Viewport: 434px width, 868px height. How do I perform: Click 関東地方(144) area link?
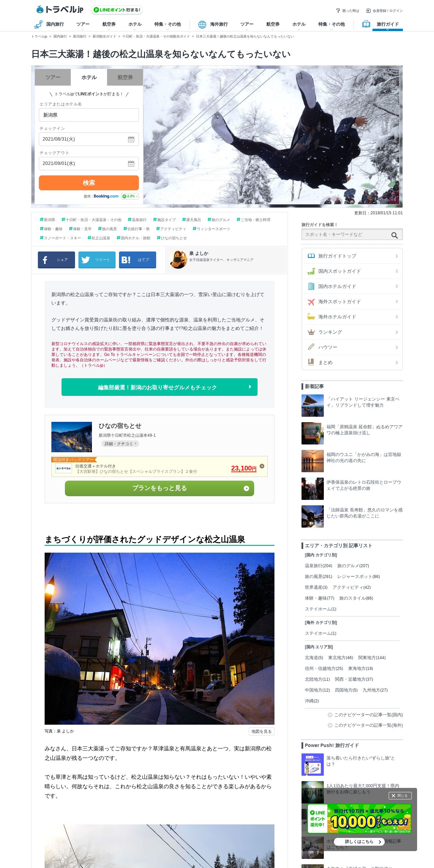[372, 658]
